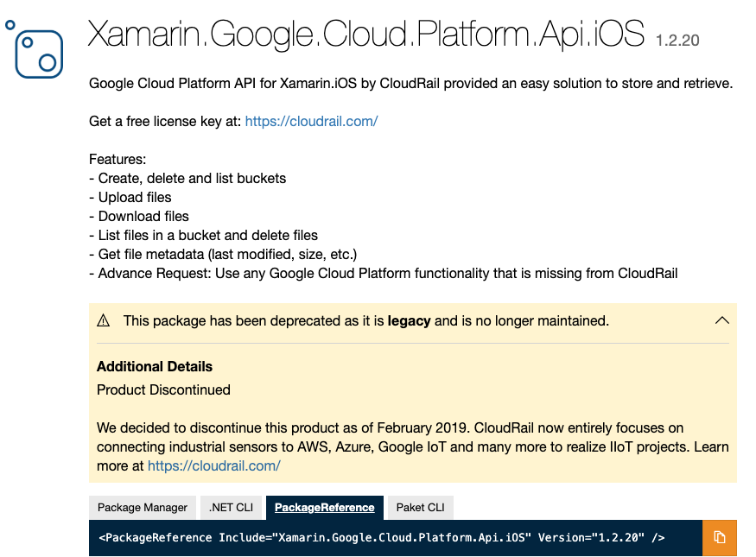The image size is (756, 557).
Task: Switch to the Package Manager tab
Action: tap(143, 508)
